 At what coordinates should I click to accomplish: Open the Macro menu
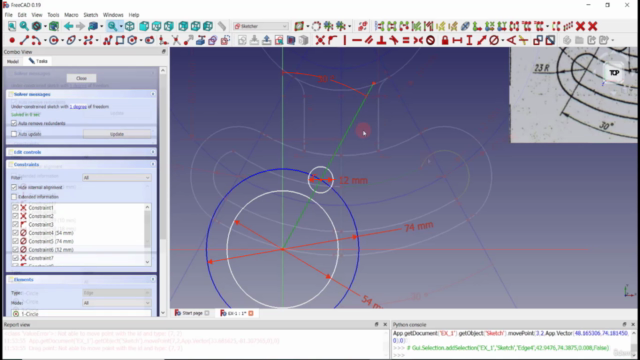pyautogui.click(x=71, y=15)
